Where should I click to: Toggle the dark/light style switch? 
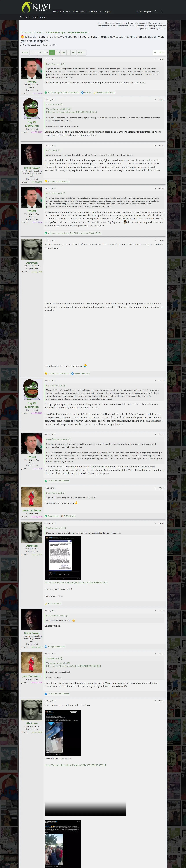156,11
